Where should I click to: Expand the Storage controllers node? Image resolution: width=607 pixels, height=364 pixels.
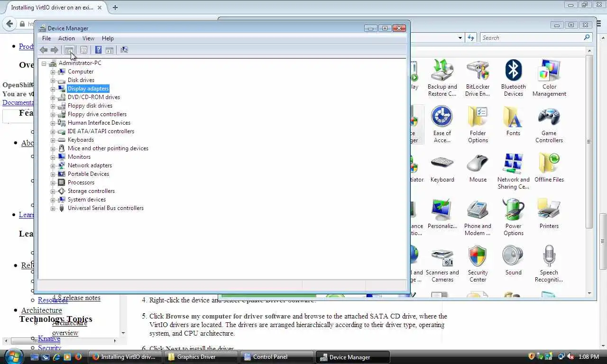tap(53, 191)
